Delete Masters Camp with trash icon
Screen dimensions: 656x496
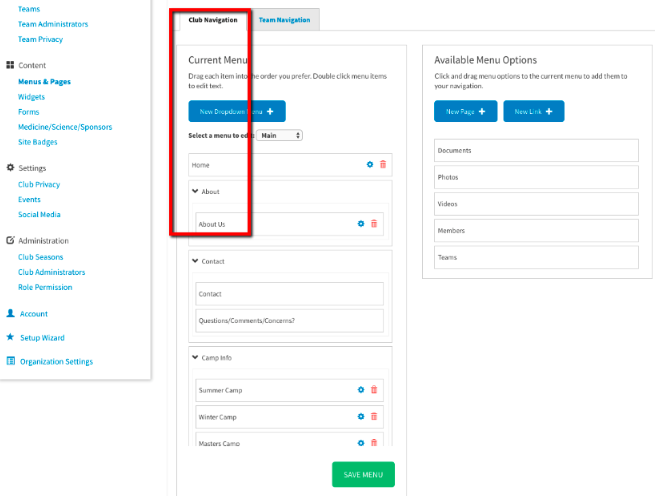pos(374,443)
